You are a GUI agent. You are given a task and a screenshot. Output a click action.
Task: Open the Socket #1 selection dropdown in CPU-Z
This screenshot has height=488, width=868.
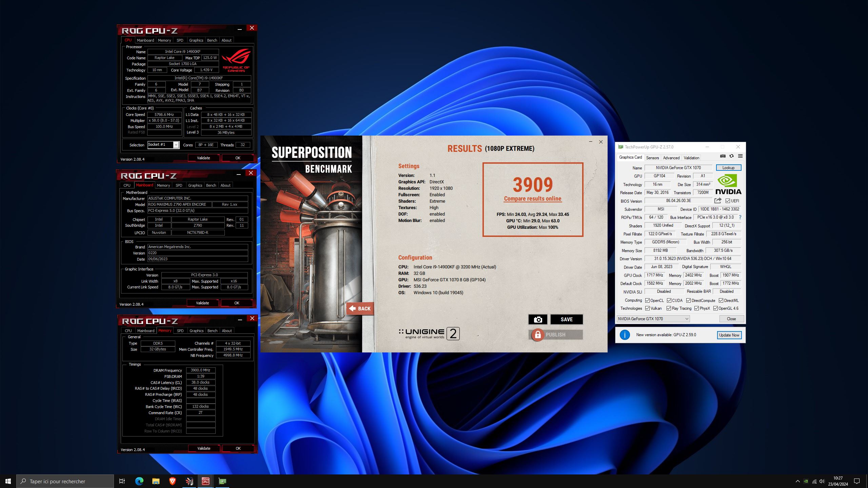point(163,145)
